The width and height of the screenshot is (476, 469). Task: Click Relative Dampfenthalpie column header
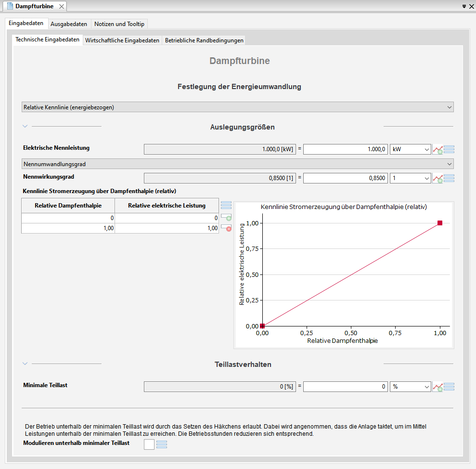(68, 206)
